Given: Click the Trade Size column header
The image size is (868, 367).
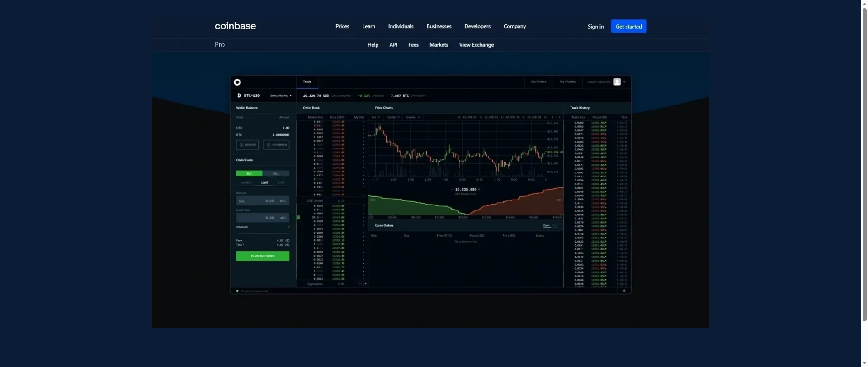Looking at the screenshot, I should (578, 117).
